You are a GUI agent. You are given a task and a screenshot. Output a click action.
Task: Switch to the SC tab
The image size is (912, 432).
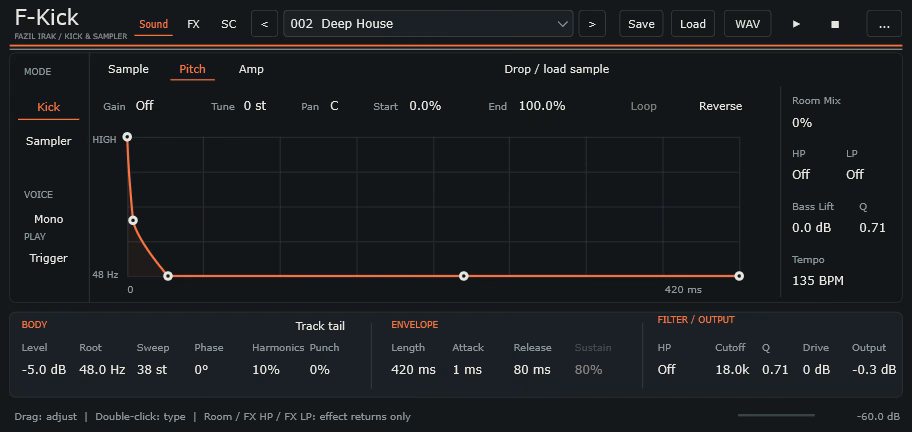(229, 24)
